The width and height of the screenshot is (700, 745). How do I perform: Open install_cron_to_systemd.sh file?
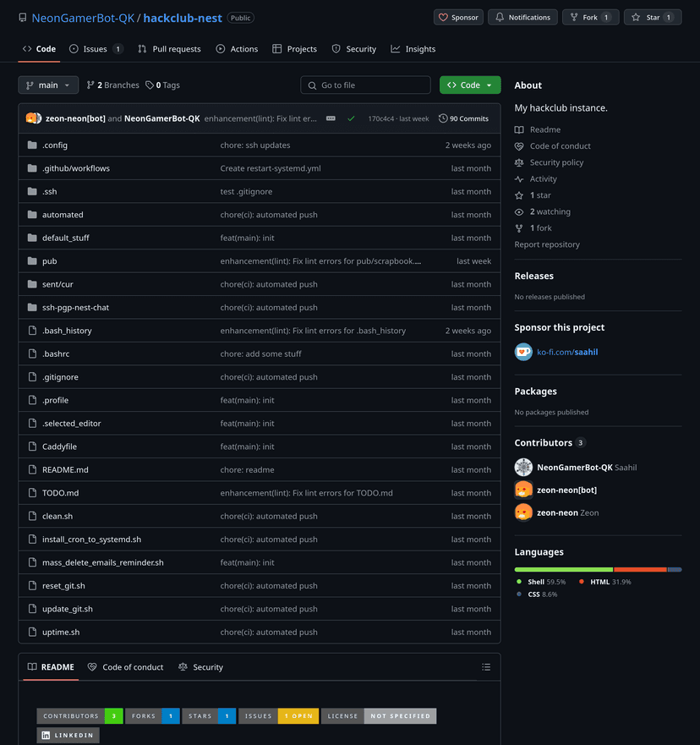tap(91, 540)
